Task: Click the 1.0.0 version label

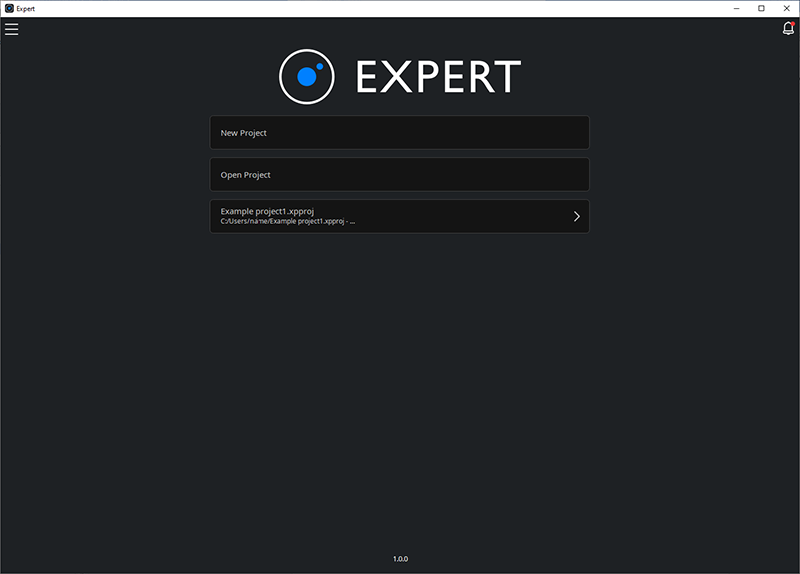Action: [400, 559]
